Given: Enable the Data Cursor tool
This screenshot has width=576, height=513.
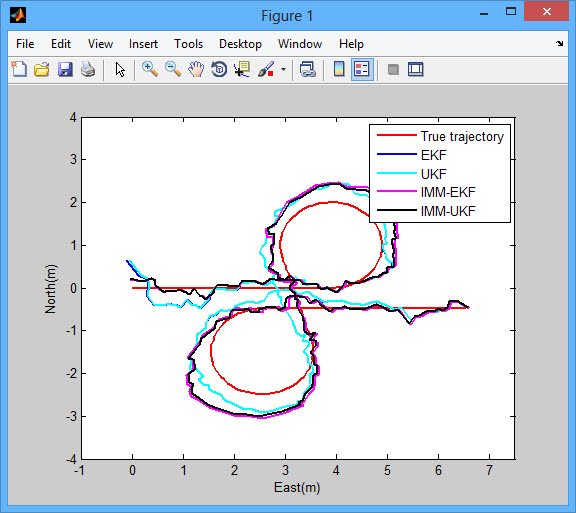Looking at the screenshot, I should (242, 69).
